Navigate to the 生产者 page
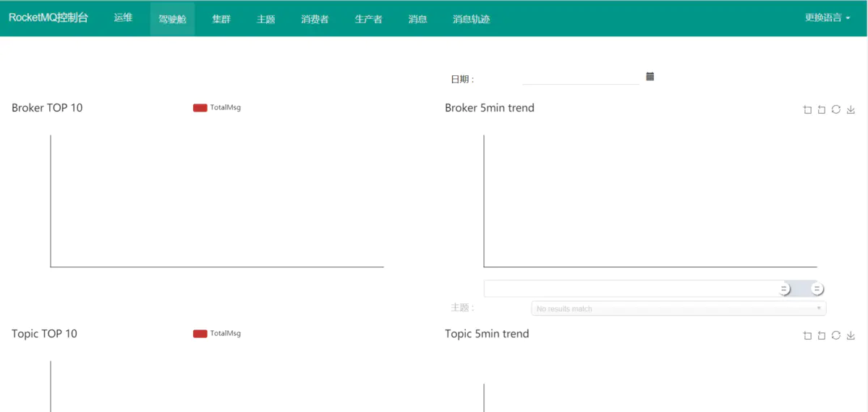This screenshot has height=412, width=868. point(368,19)
